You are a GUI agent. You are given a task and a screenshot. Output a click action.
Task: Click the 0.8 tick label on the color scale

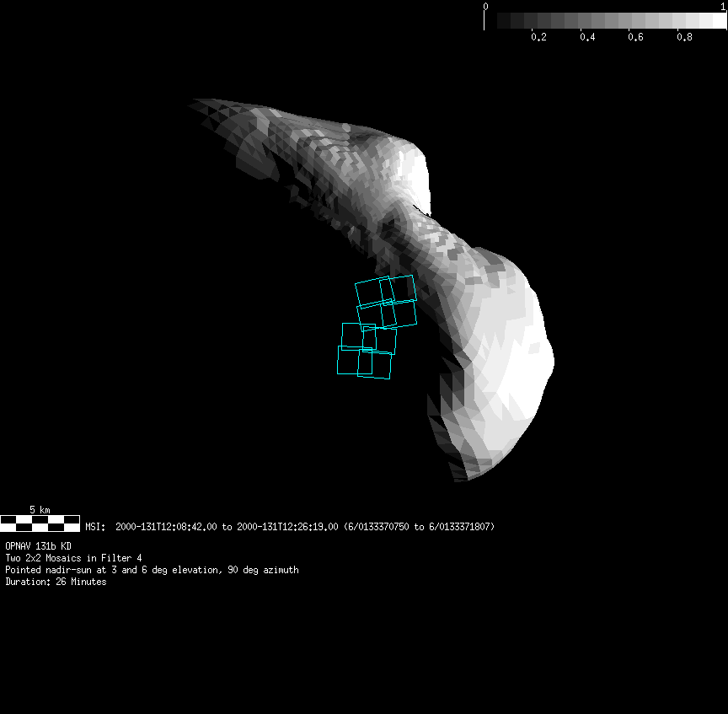click(684, 37)
